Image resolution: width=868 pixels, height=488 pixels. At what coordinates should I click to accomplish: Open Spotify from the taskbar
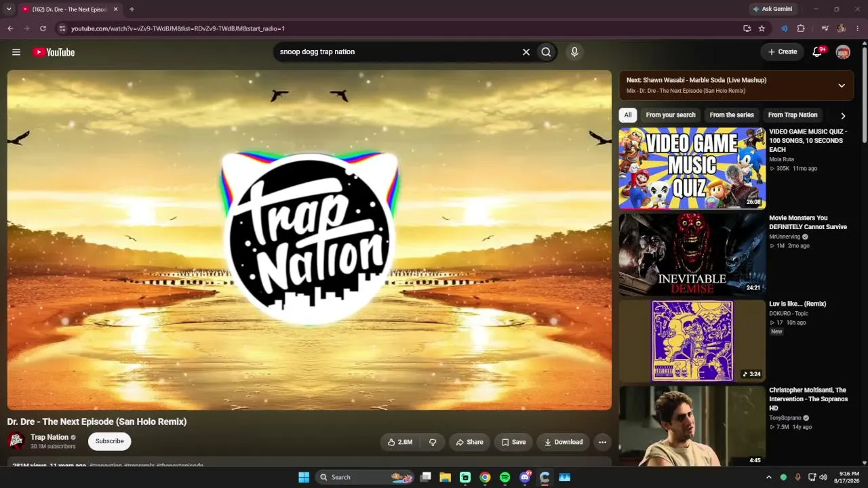click(x=505, y=477)
